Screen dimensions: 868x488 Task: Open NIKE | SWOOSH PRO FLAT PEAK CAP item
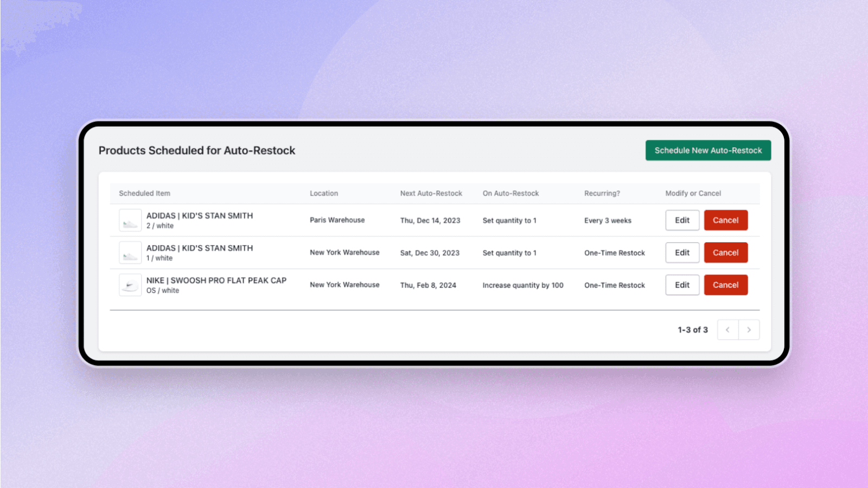point(216,280)
